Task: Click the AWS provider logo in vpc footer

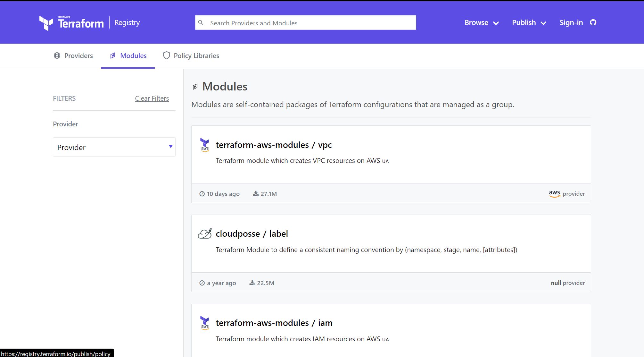Action: 554,193
